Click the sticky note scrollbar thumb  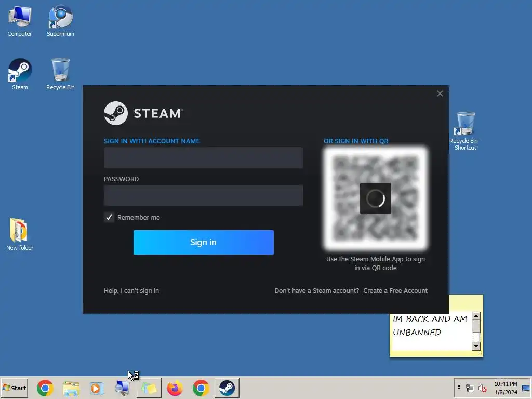476,326
